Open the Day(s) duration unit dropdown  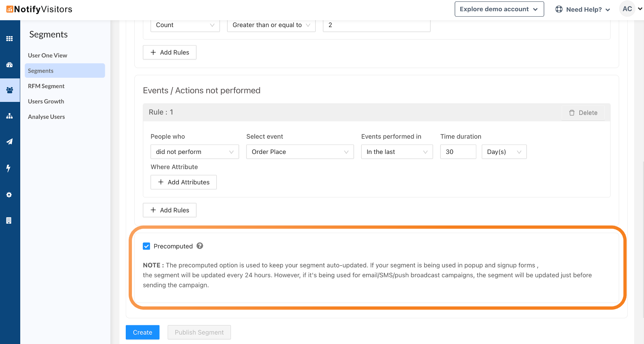tap(504, 152)
